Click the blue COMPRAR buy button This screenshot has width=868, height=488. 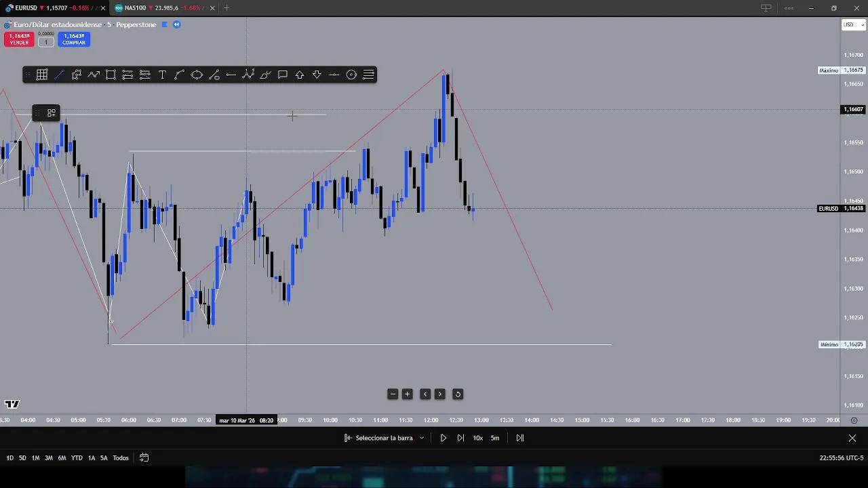pos(73,39)
